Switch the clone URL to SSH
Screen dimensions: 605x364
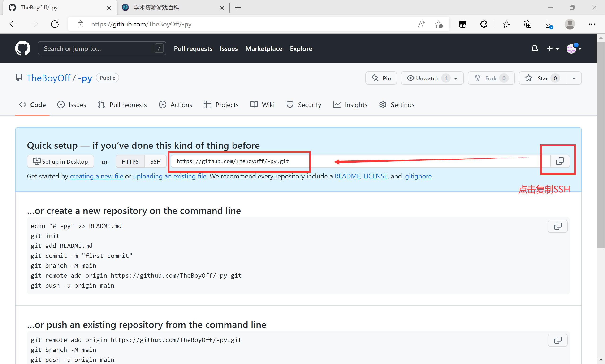tap(155, 161)
